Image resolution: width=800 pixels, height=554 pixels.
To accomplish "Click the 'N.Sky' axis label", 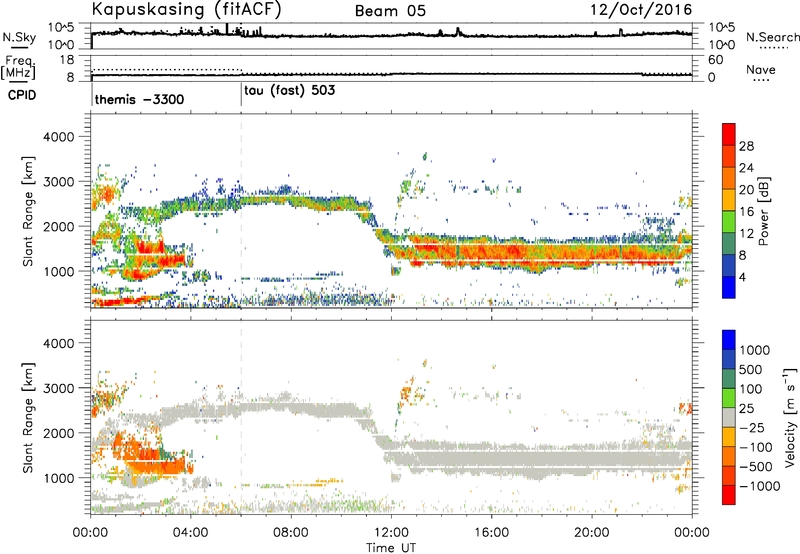I will tap(19, 37).
